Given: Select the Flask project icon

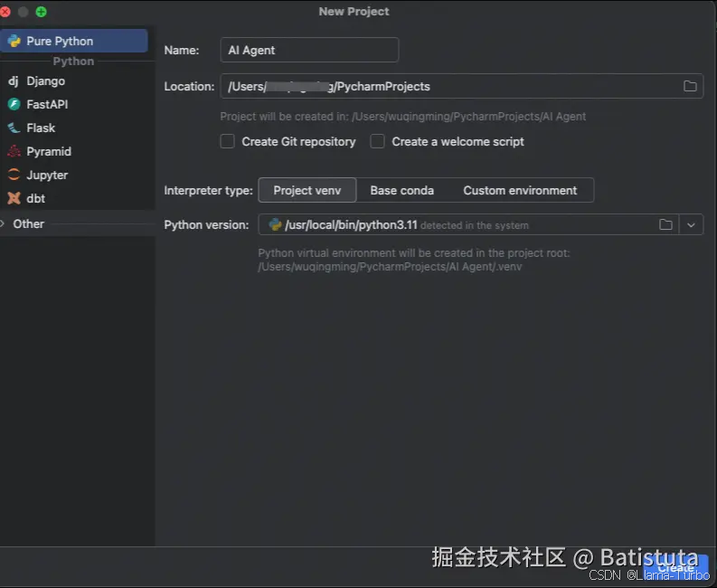Looking at the screenshot, I should pyautogui.click(x=14, y=128).
